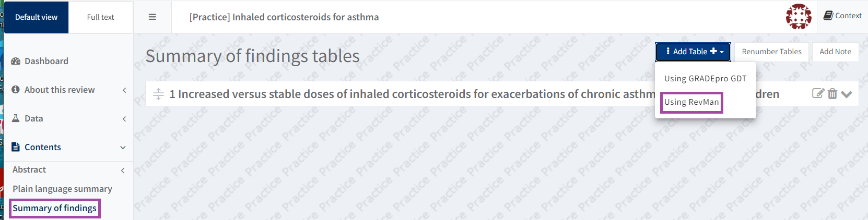The image size is (868, 220).
Task: Click the Context book icon
Action: pyautogui.click(x=828, y=16)
